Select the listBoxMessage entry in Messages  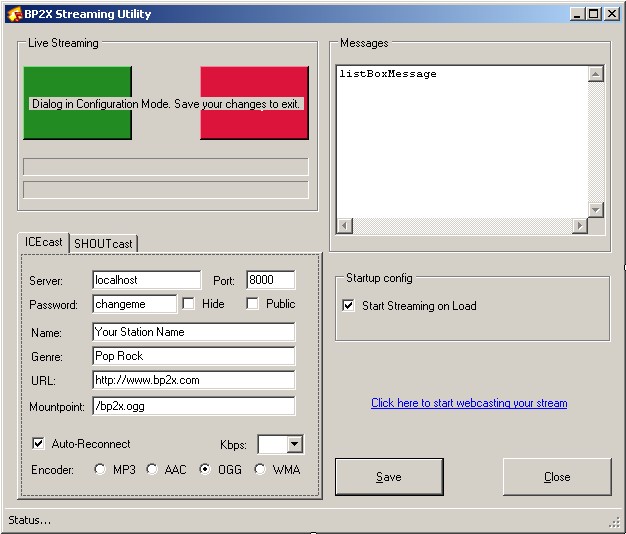pyautogui.click(x=388, y=74)
